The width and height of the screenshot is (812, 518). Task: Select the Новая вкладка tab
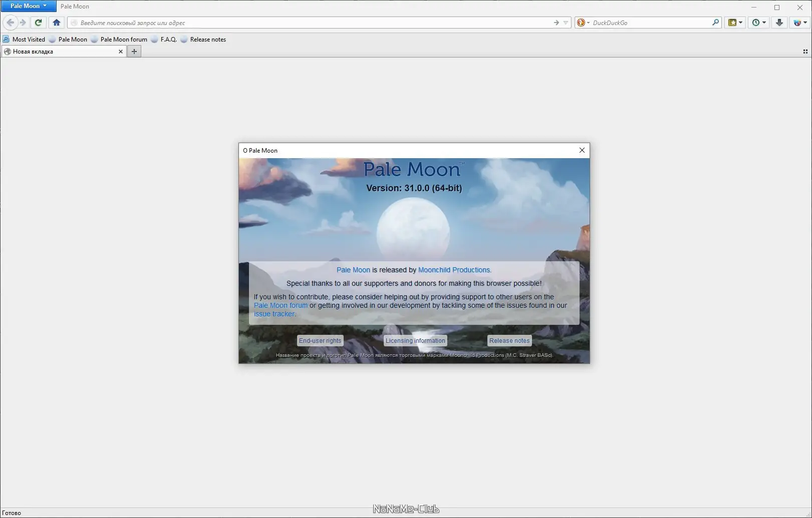(64, 52)
